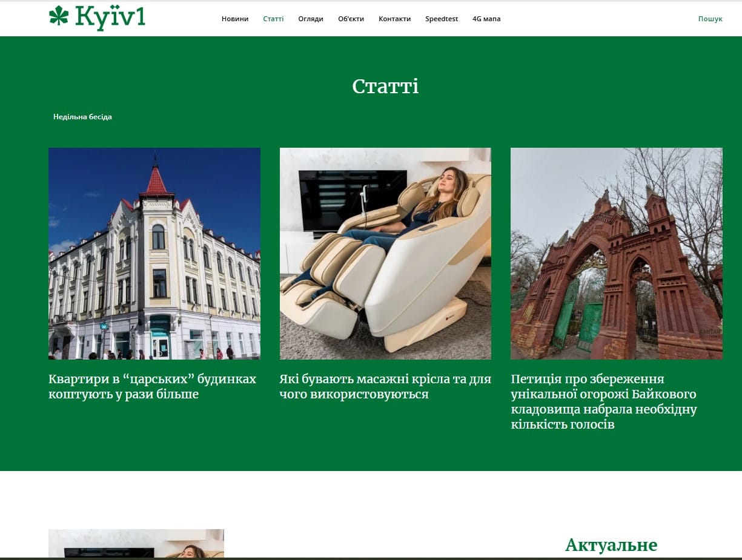Open the article "Квартири в царських будинках" headline
The height and width of the screenshot is (560, 742).
coord(153,386)
